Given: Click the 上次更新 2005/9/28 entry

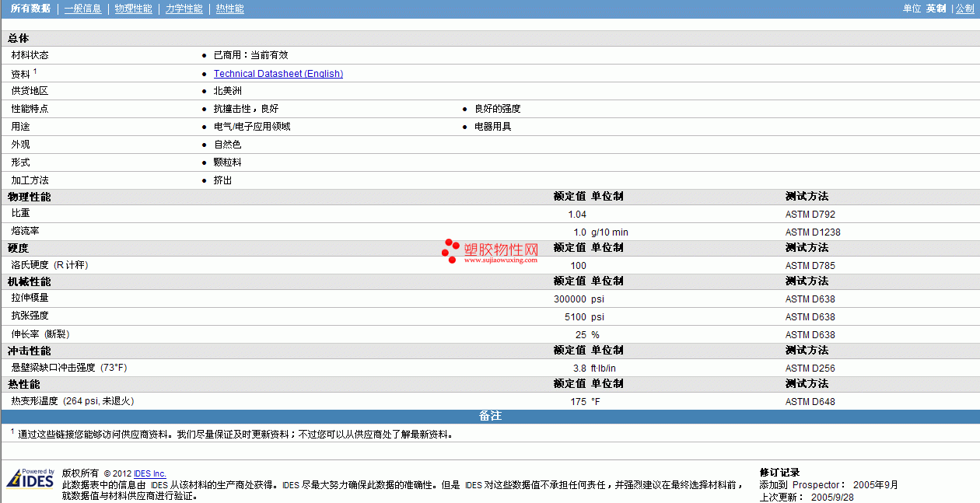Looking at the screenshot, I should 807,498.
